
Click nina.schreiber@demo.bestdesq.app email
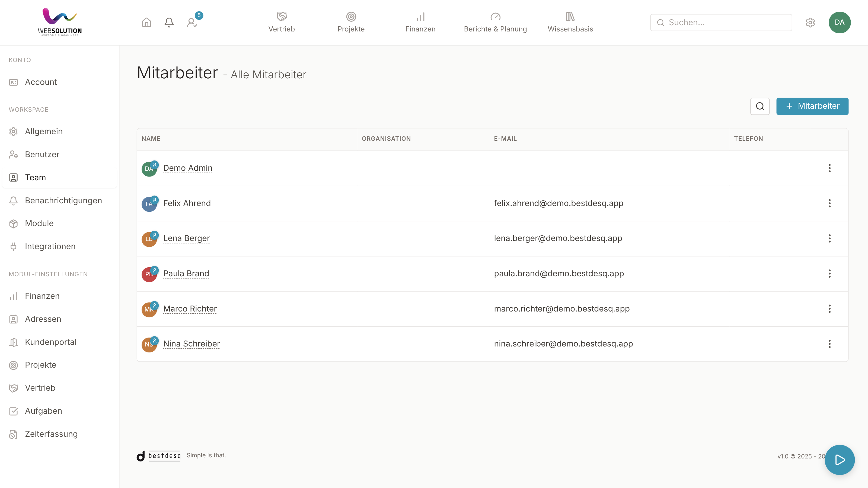click(563, 344)
